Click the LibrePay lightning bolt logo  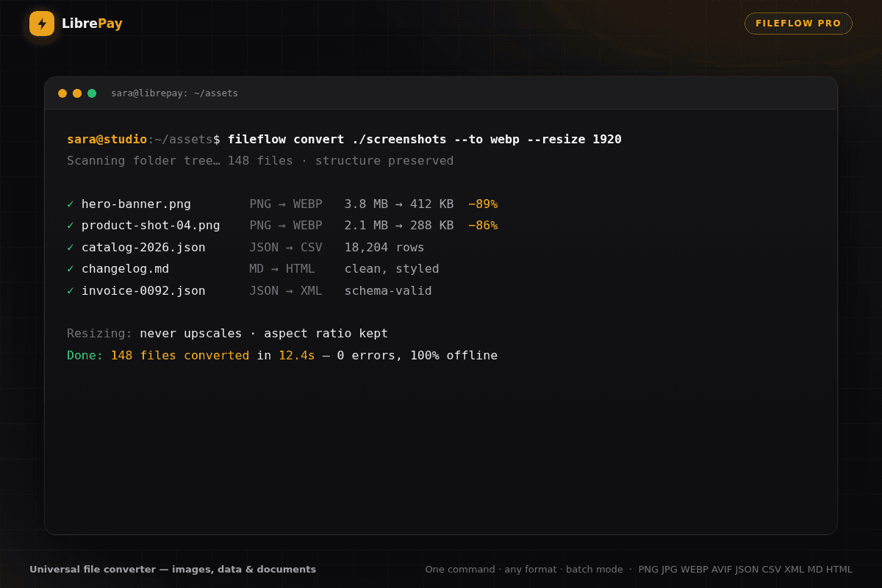[x=42, y=24]
